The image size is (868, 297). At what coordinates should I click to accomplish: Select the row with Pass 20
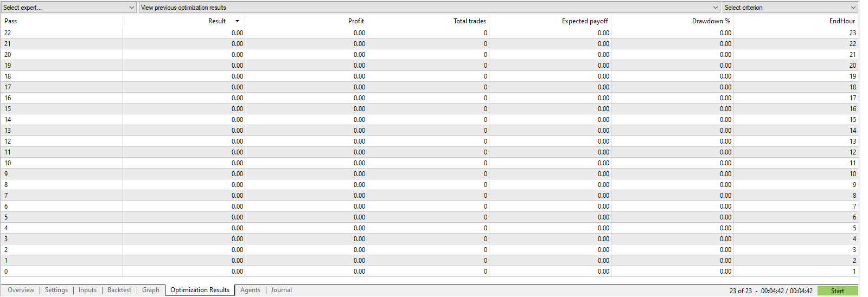[429, 55]
